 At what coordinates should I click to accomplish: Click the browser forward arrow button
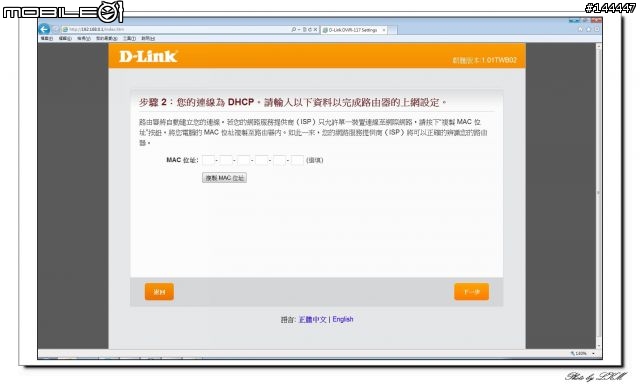point(56,29)
